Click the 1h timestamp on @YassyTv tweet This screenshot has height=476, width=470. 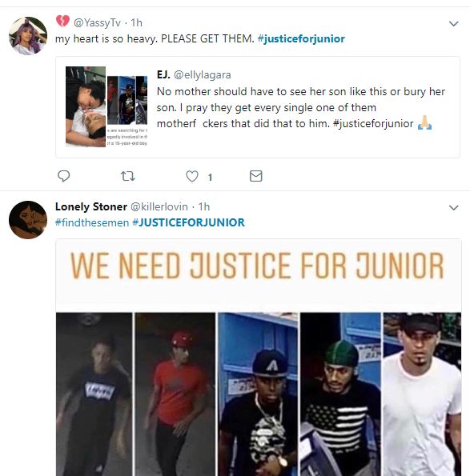[136, 22]
